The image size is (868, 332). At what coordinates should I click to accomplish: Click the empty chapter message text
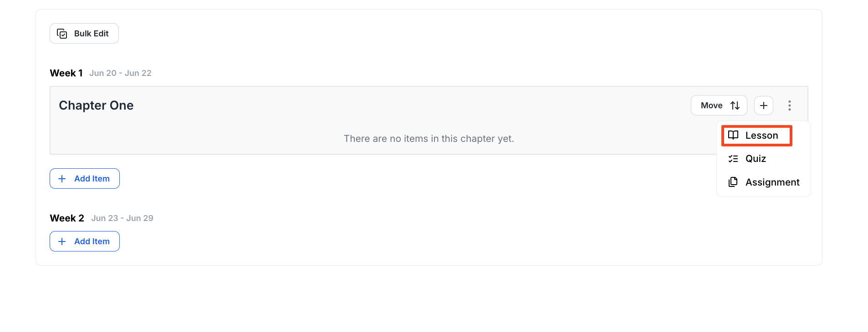click(x=429, y=139)
